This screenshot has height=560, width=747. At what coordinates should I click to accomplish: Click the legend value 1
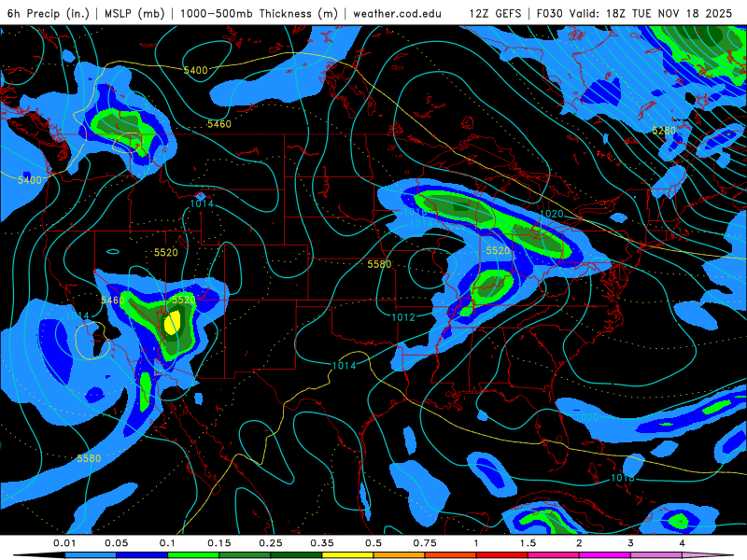click(x=476, y=543)
